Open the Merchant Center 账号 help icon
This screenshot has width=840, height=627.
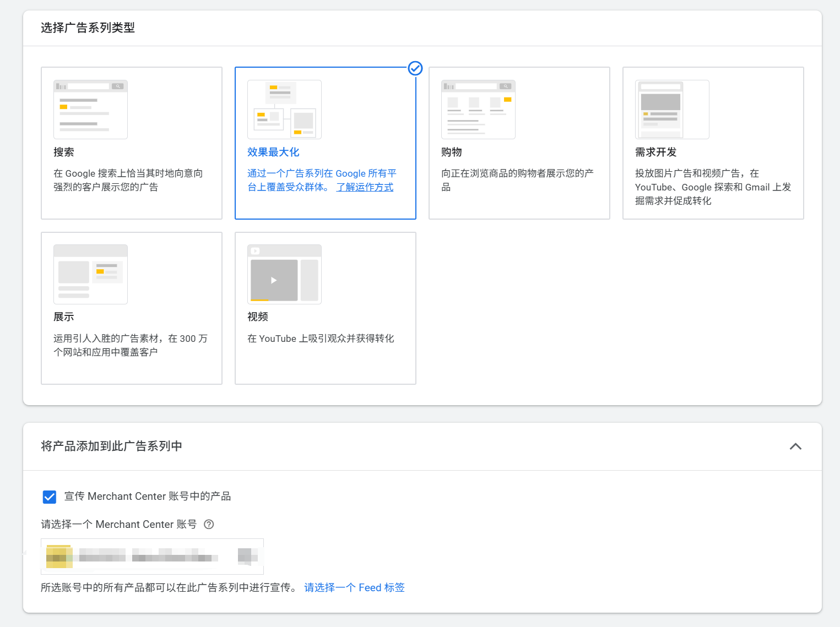click(x=209, y=524)
